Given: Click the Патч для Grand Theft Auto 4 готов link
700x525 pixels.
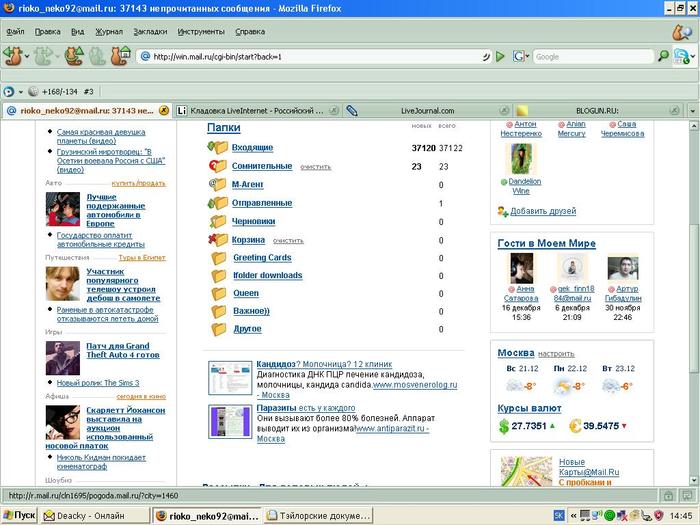Looking at the screenshot, I should pyautogui.click(x=123, y=350).
